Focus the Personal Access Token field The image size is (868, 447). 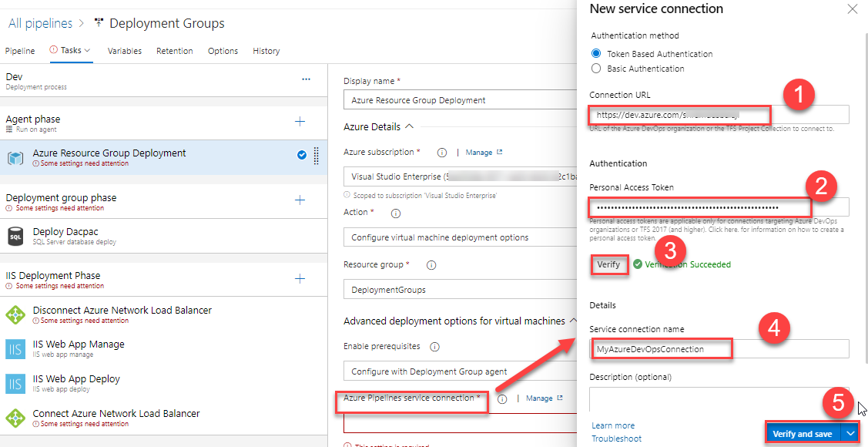pyautogui.click(x=719, y=207)
